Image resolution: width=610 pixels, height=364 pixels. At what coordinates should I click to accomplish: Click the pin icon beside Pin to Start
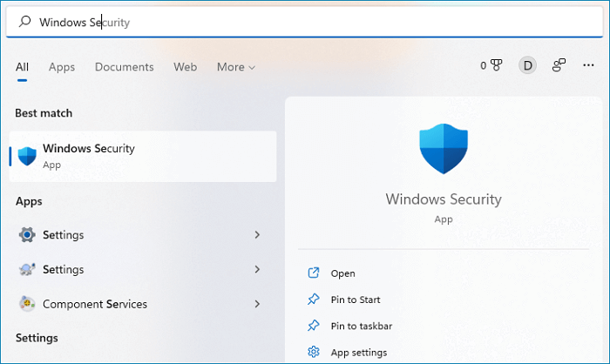[x=314, y=300]
